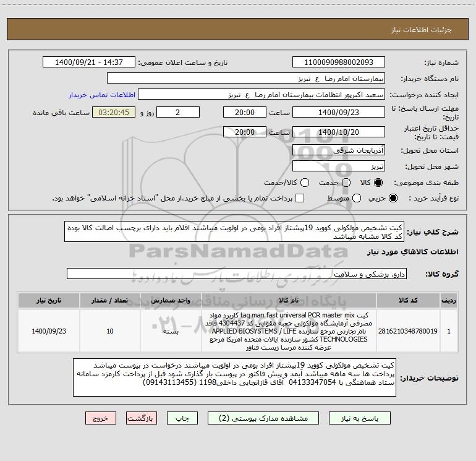Click response deadline date 1400/09/23 field
476x461 pixels.
pos(339,112)
